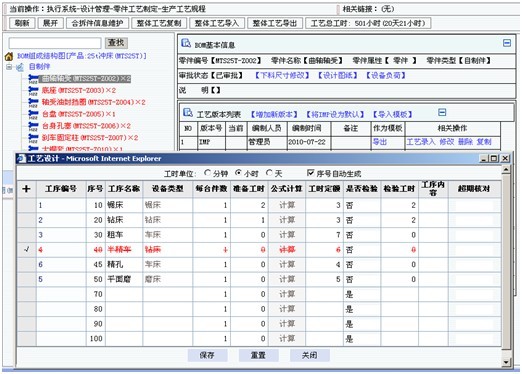Screen dimensions: 522x374
Task: Click the 工艺版本列表 panel header icon
Action: (188, 113)
